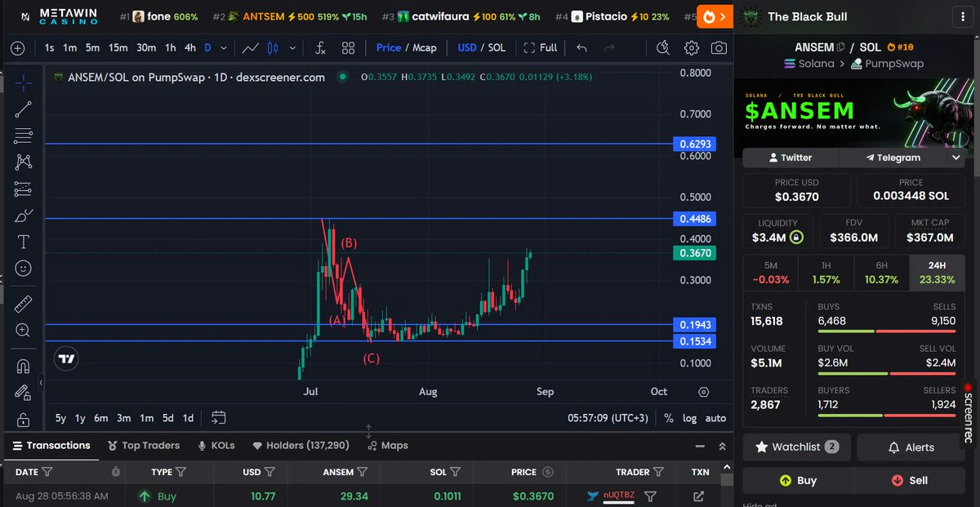
Task: Open the quick search lightning icon
Action: (663, 48)
